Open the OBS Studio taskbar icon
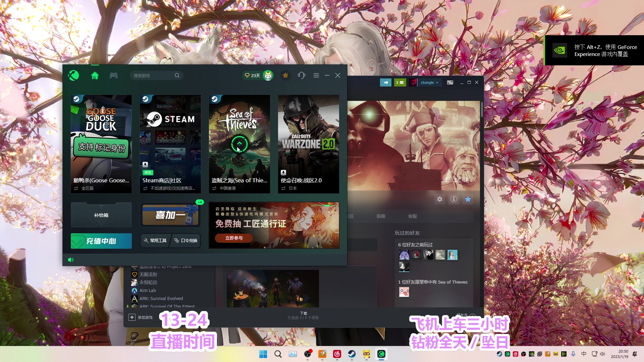Image resolution: width=644 pixels, height=362 pixels. 308,354
